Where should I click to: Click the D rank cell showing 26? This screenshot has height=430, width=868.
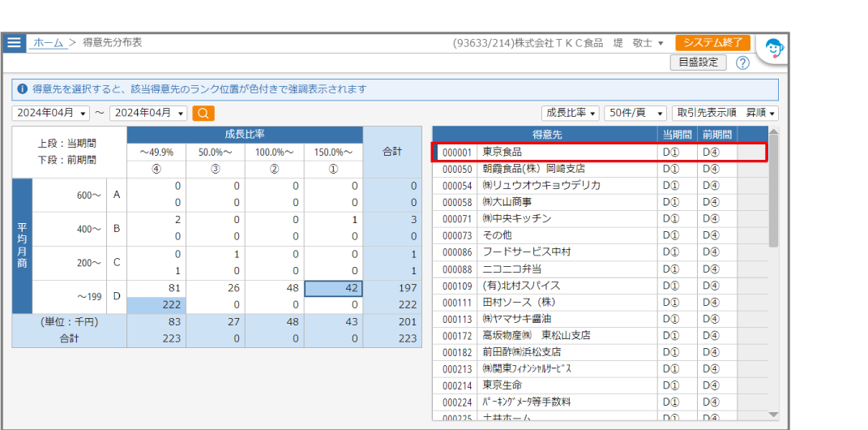216,288
